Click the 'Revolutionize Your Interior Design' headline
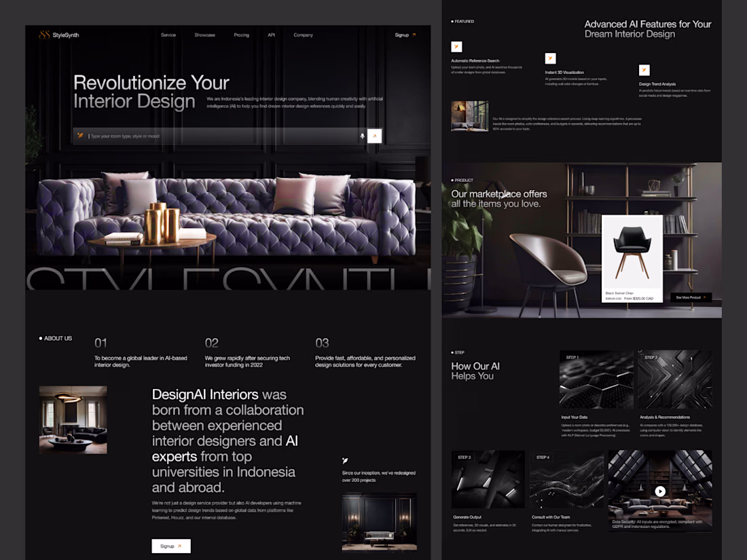 151,92
